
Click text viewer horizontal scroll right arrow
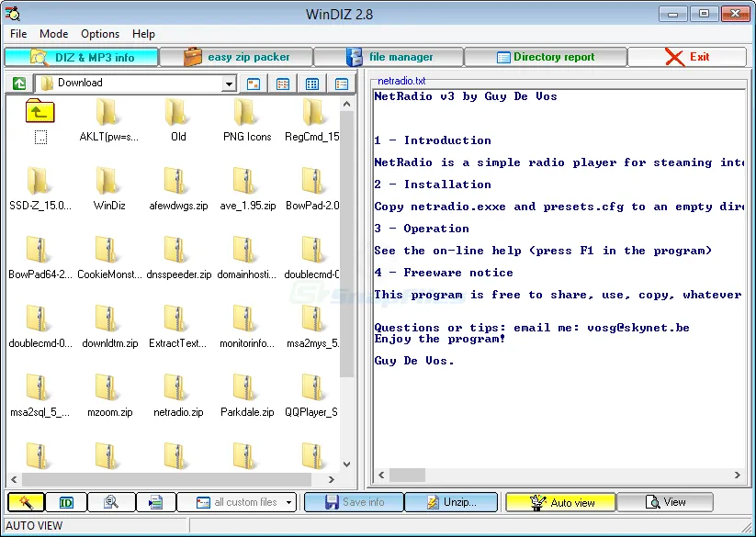coord(738,475)
